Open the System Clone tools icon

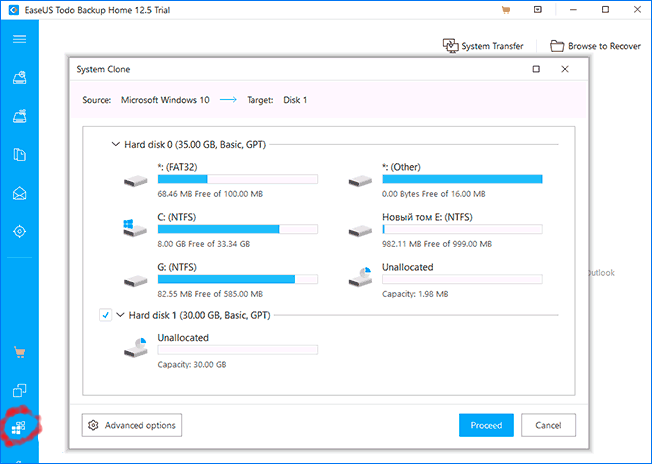(19, 427)
